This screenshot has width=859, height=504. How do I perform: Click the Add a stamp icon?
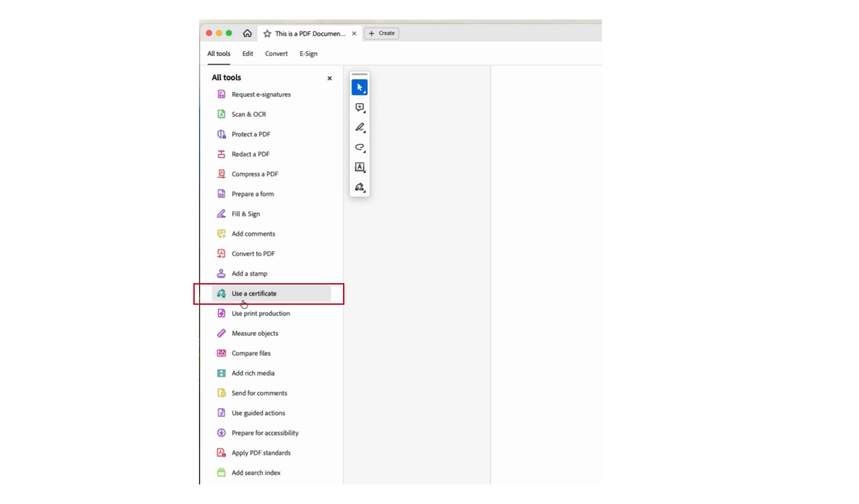coord(221,273)
